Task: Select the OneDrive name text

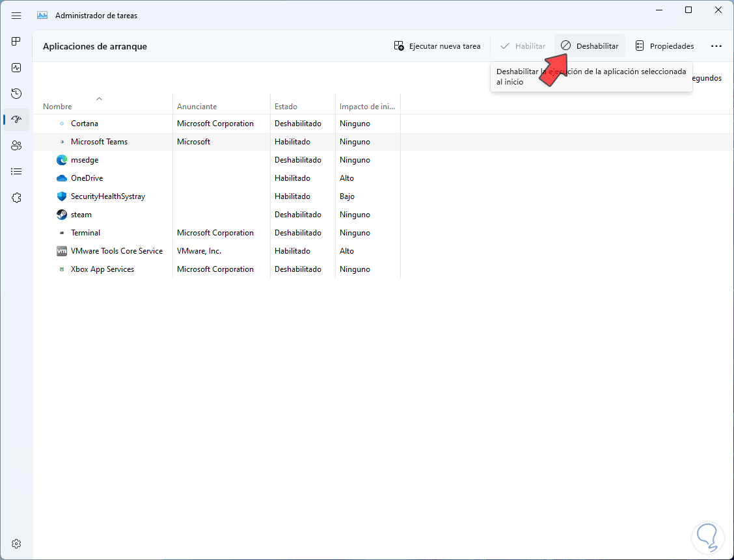Action: pyautogui.click(x=87, y=178)
